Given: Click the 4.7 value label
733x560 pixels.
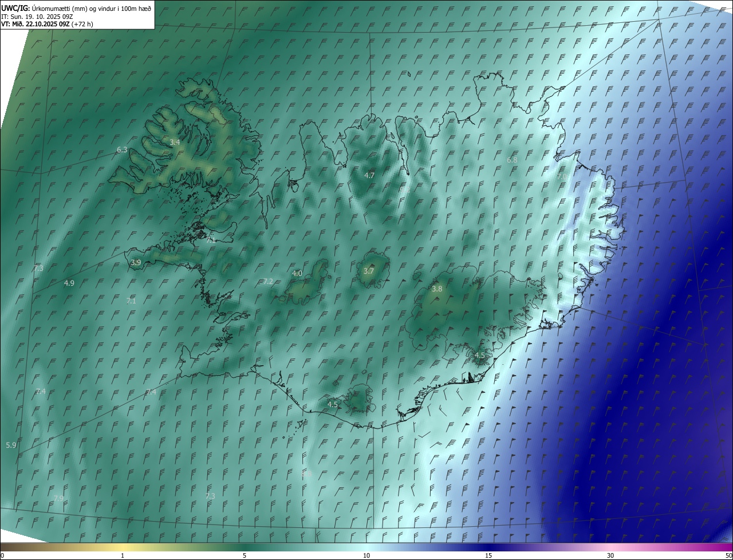Looking at the screenshot, I should pos(369,175).
